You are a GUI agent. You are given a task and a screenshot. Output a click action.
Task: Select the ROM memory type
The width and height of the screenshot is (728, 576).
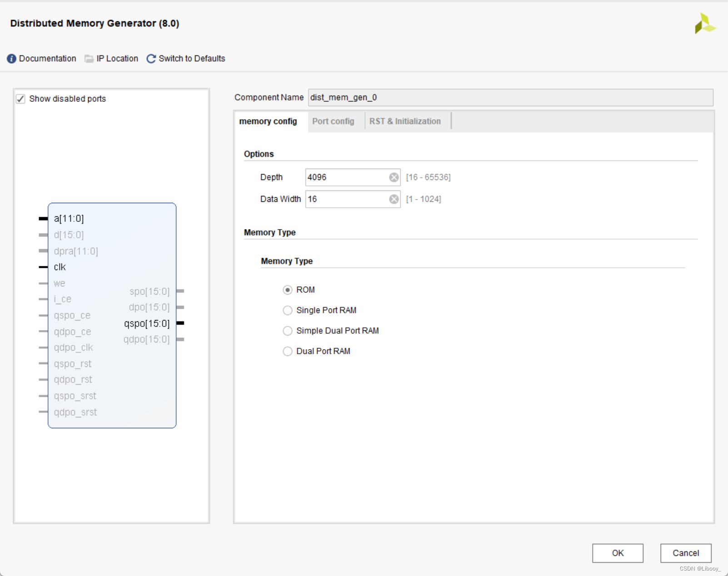pos(288,290)
